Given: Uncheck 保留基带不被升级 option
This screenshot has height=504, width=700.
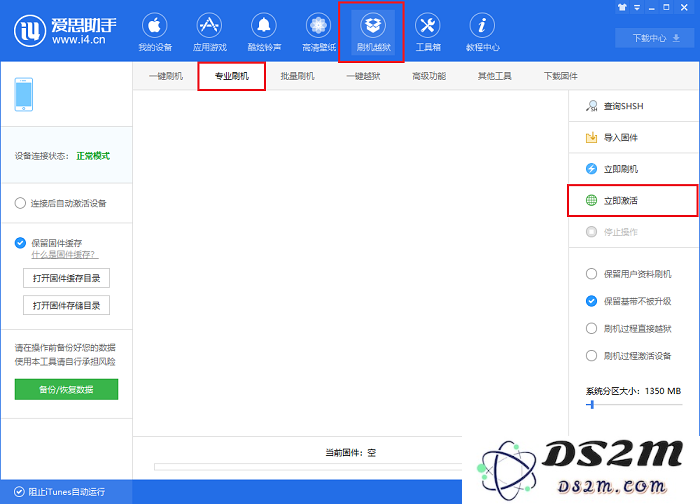Looking at the screenshot, I should (x=591, y=301).
